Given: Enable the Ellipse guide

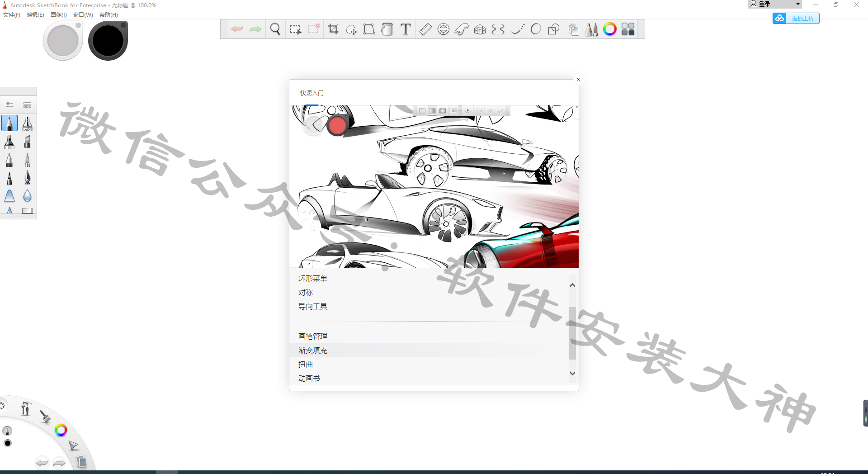Looking at the screenshot, I should (443, 29).
